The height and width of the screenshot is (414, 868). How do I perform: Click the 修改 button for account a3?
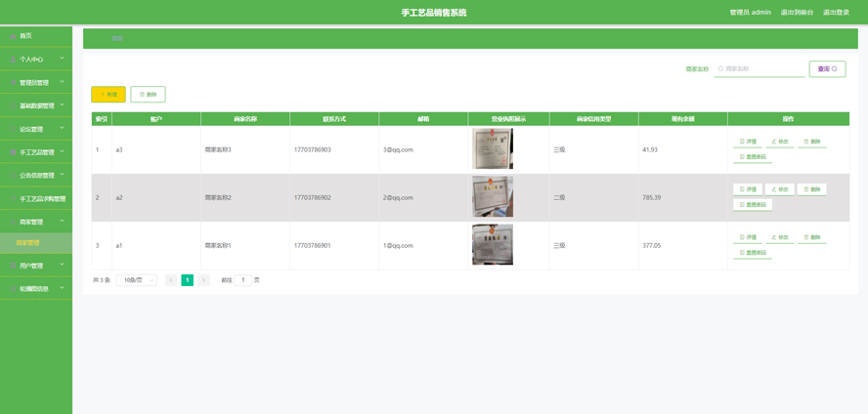pos(779,142)
